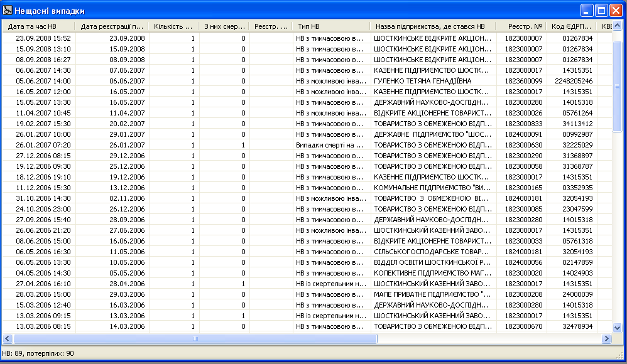Select row dated 26.06.2006 21:20

(x=307, y=230)
